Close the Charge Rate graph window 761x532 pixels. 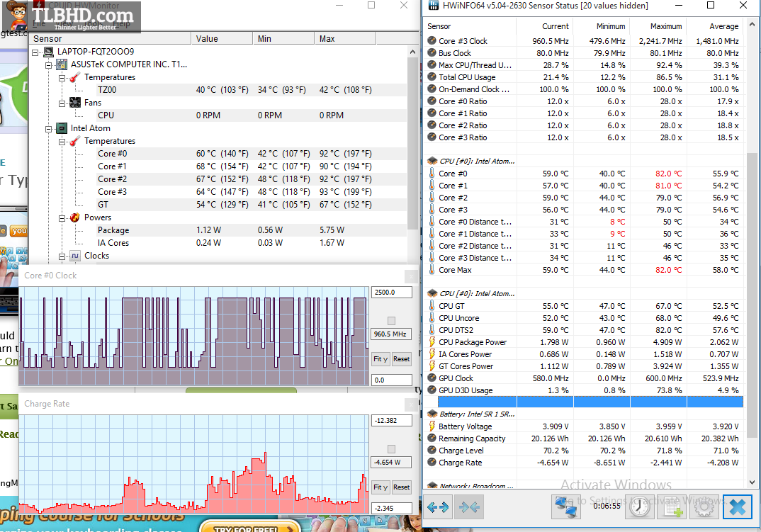410,404
